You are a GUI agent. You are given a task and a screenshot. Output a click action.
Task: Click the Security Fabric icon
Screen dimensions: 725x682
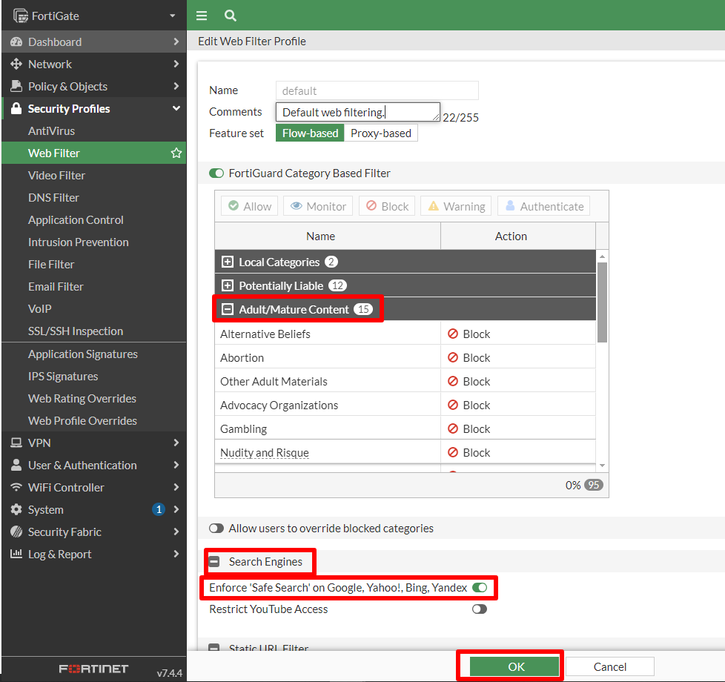pyautogui.click(x=16, y=532)
